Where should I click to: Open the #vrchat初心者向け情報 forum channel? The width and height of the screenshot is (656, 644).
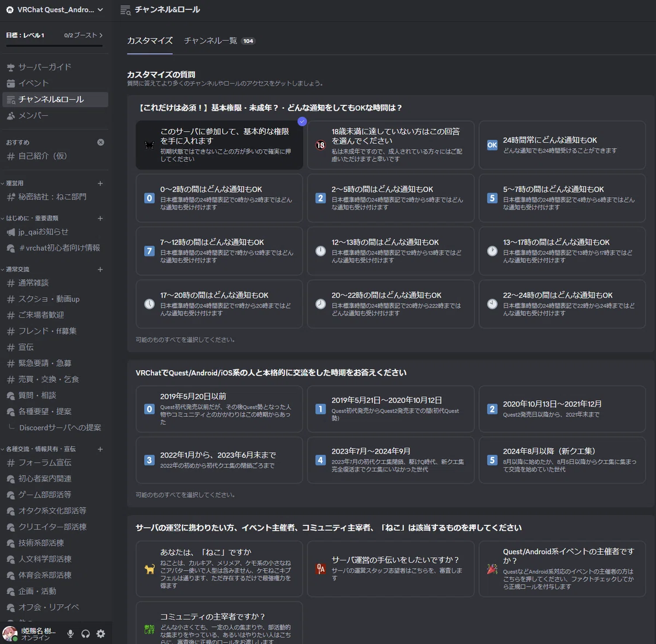pyautogui.click(x=55, y=248)
